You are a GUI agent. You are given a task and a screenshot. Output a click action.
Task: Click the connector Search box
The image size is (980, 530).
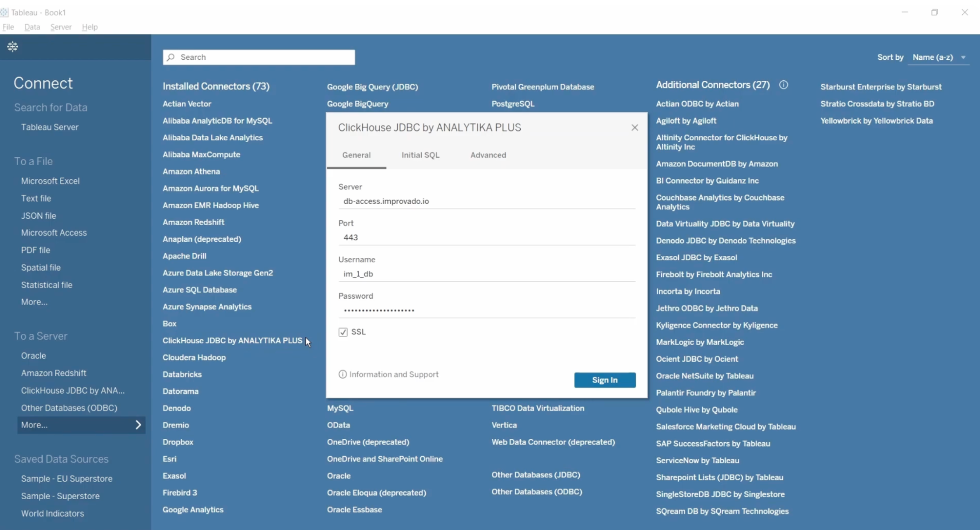[x=265, y=57]
